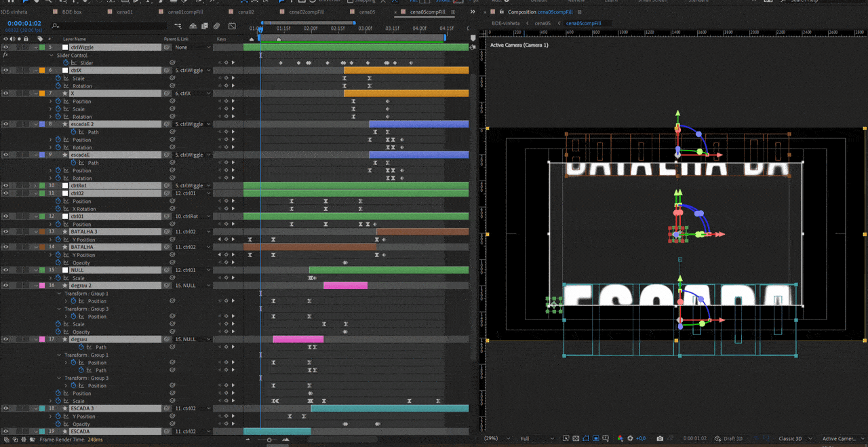Click the search layers magnifier icon
Image resolution: width=868 pixels, height=447 pixels.
[55, 26]
